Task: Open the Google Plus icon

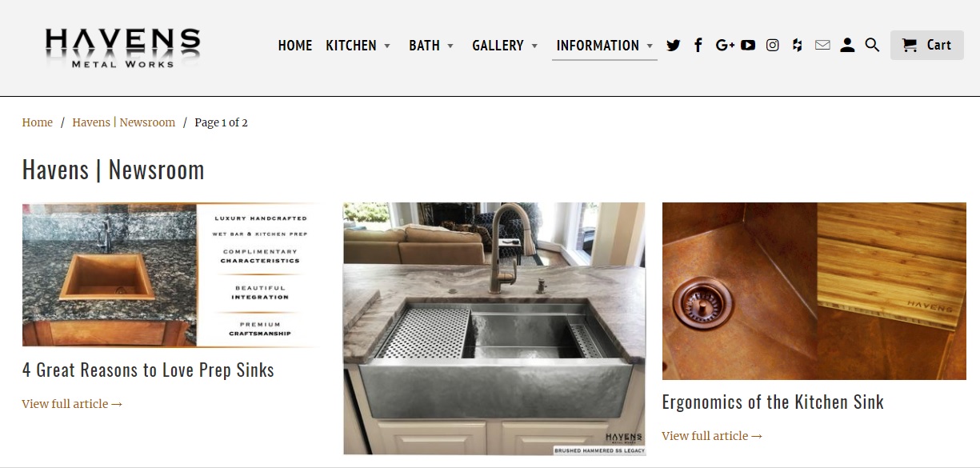Action: pos(725,46)
